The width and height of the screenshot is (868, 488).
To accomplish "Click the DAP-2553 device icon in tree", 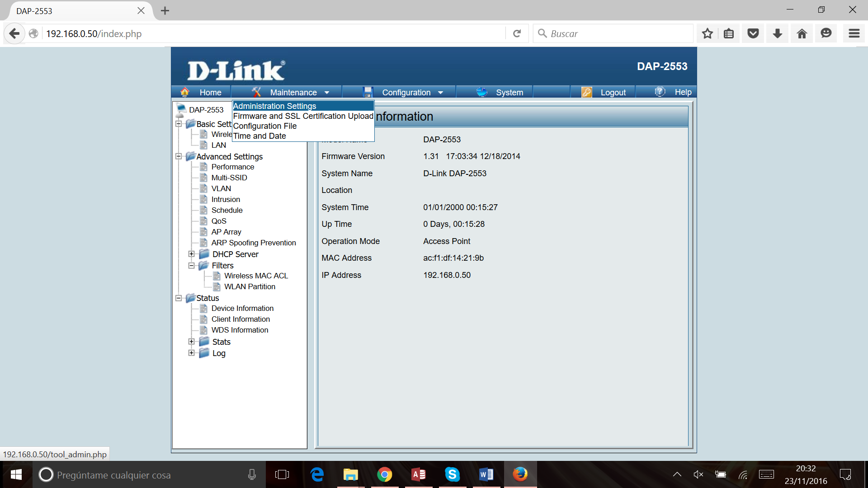I will (x=181, y=110).
